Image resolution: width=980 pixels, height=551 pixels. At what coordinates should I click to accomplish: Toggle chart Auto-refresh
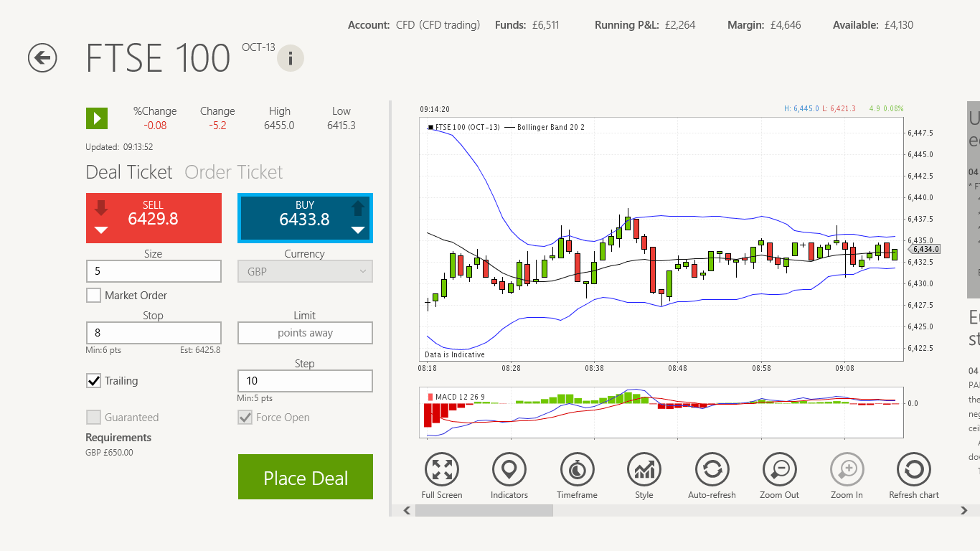pos(712,470)
